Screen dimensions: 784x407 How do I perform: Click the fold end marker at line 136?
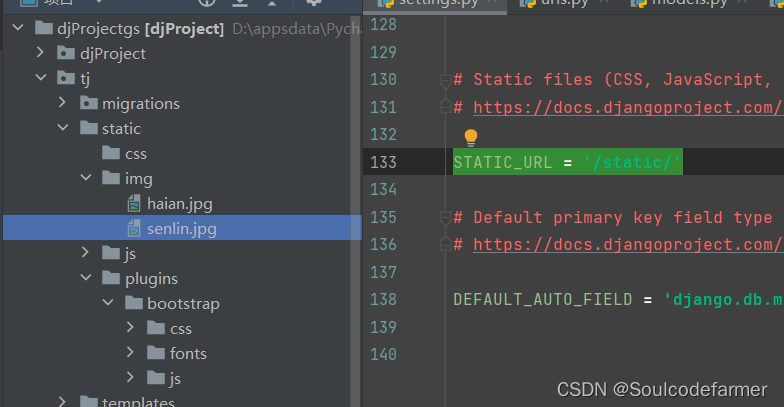coord(445,244)
